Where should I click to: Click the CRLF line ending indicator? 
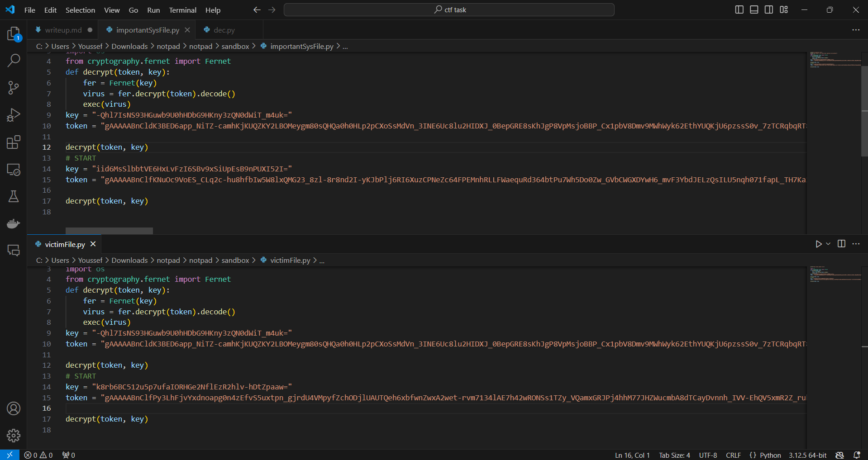point(733,455)
